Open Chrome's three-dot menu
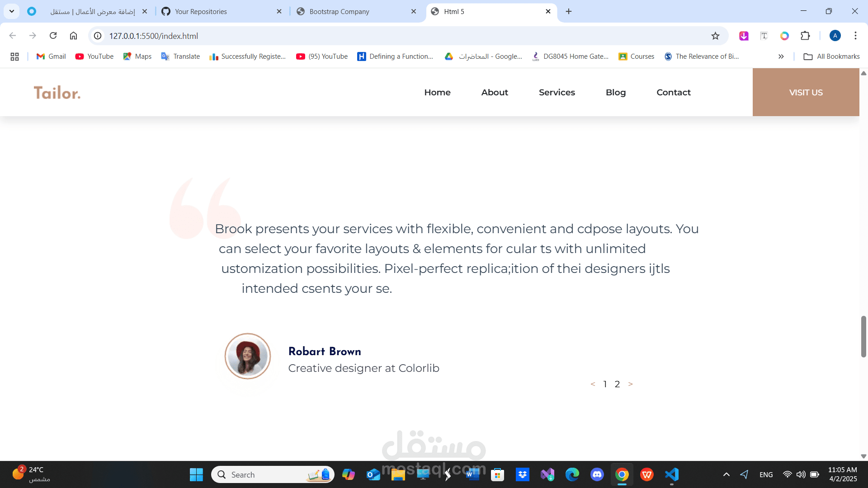This screenshot has height=488, width=868. (855, 36)
